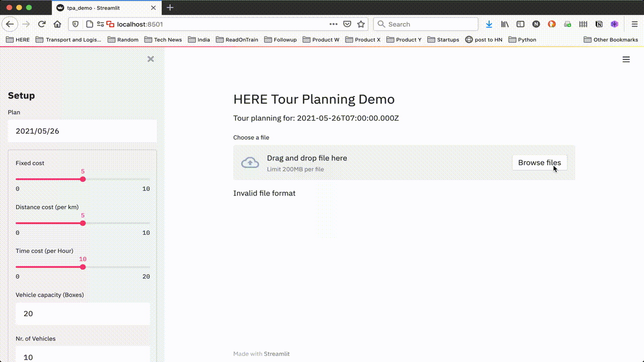Open the green extension icon

coord(568,24)
